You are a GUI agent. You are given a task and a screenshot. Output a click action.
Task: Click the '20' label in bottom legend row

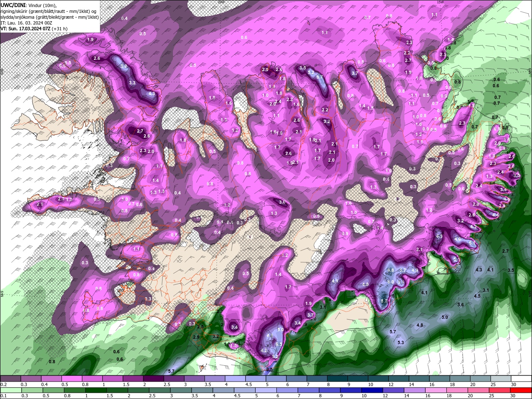[470, 396]
